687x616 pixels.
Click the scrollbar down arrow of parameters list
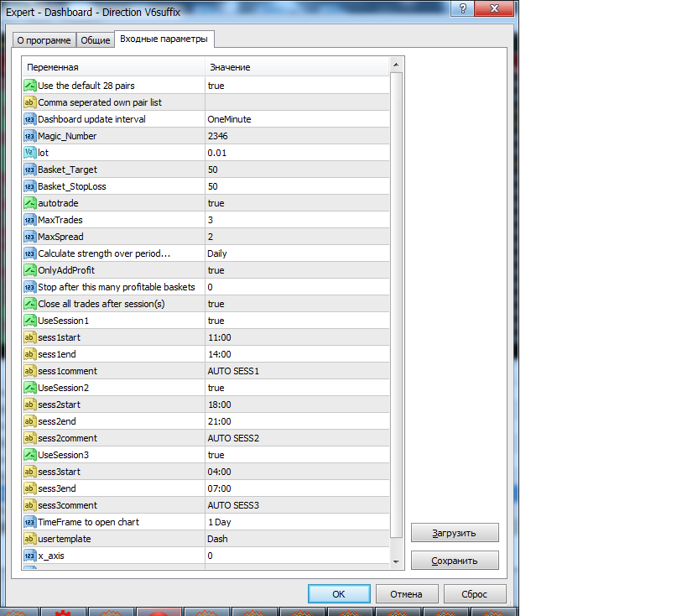pyautogui.click(x=396, y=561)
